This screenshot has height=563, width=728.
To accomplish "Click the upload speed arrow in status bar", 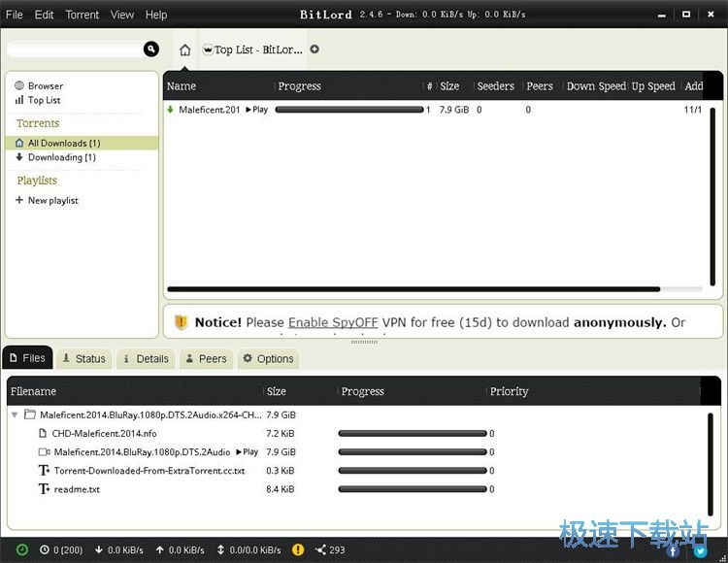I will 160,549.
